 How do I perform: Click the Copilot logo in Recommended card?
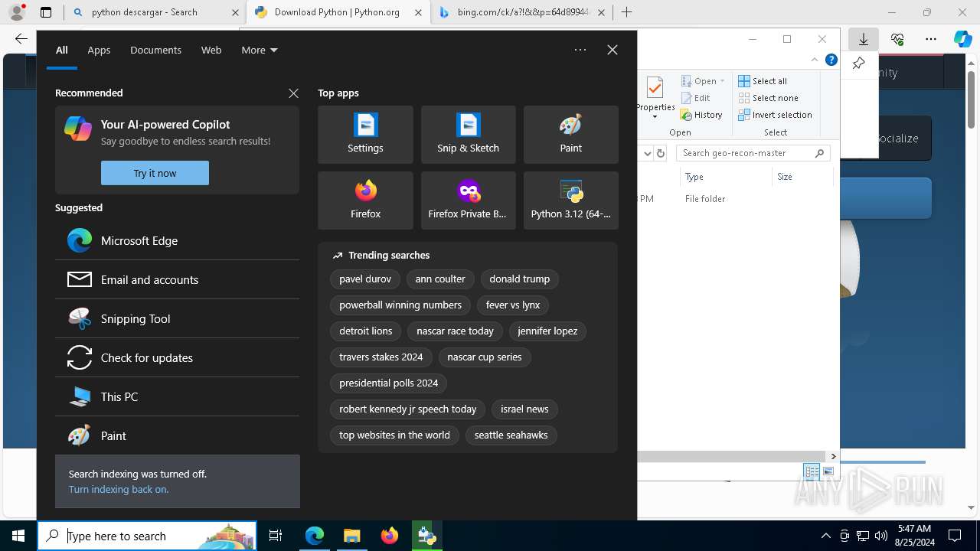tap(78, 129)
